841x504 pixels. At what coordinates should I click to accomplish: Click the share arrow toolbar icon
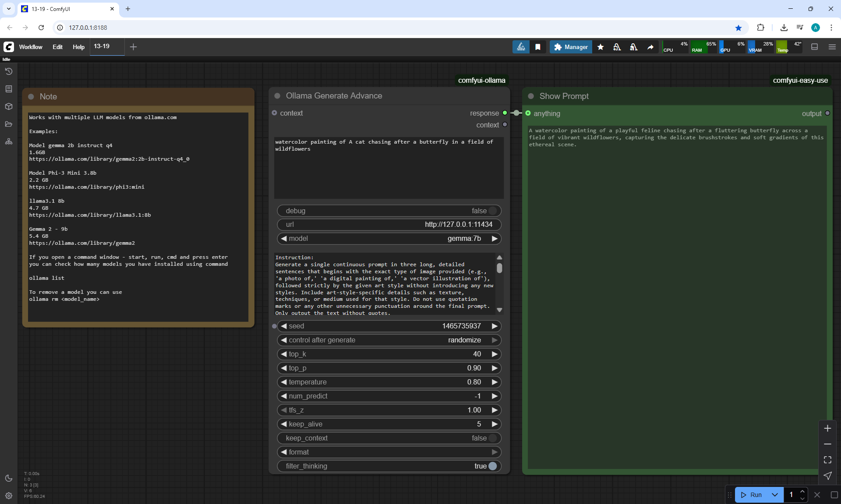pyautogui.click(x=650, y=47)
